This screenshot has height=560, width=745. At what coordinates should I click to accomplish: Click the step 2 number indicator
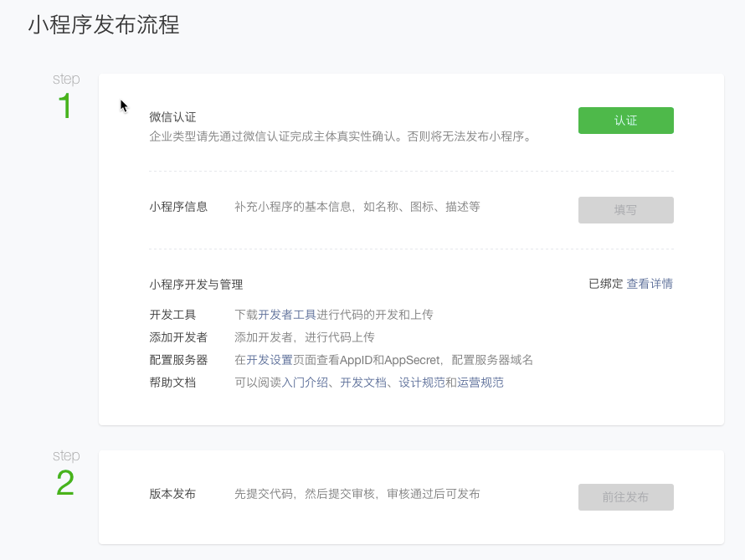(x=65, y=483)
